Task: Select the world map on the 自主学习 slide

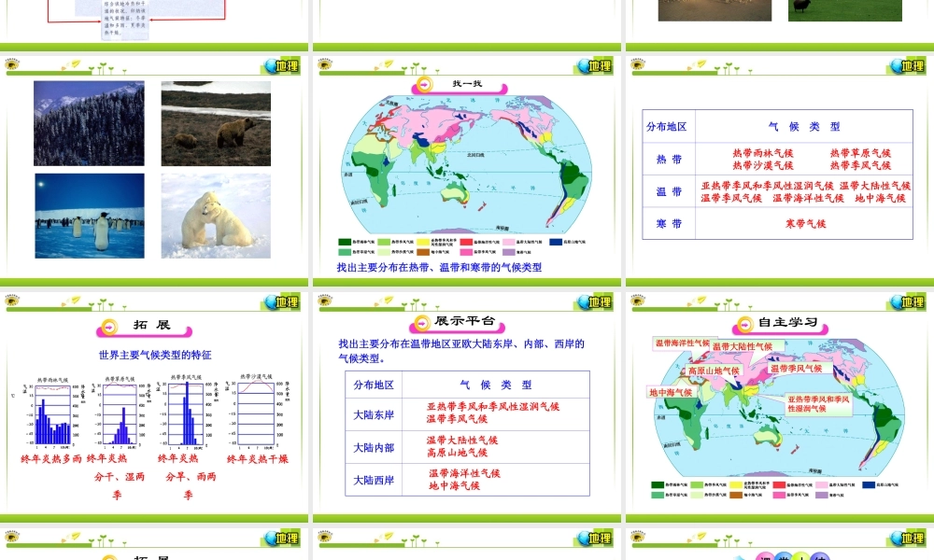Action: [x=779, y=406]
